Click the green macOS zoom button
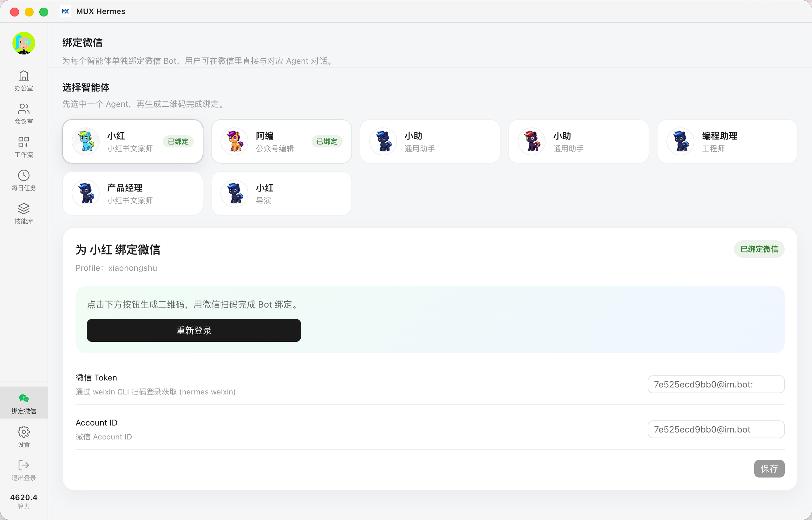Screen dimensions: 812x520 (44, 12)
